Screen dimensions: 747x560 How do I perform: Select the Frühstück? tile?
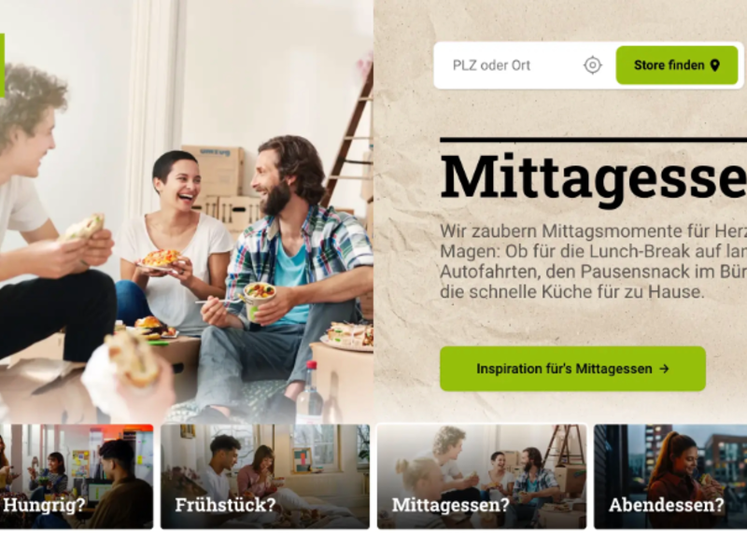click(265, 476)
